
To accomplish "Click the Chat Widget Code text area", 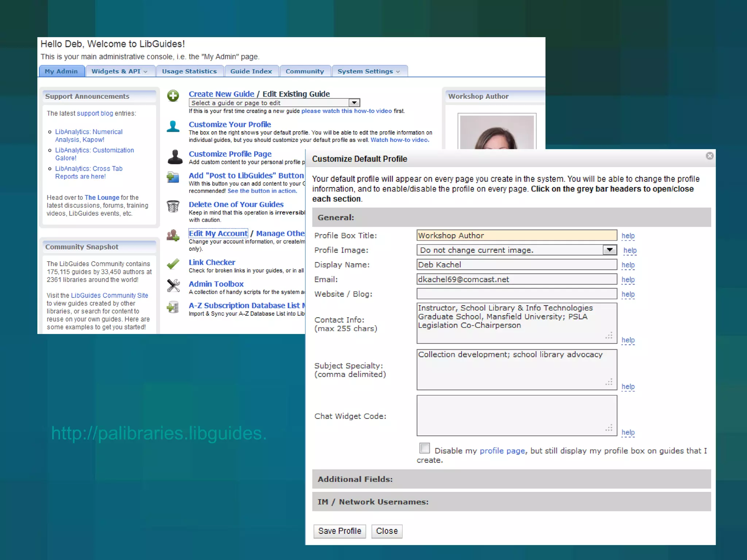I will click(x=517, y=416).
